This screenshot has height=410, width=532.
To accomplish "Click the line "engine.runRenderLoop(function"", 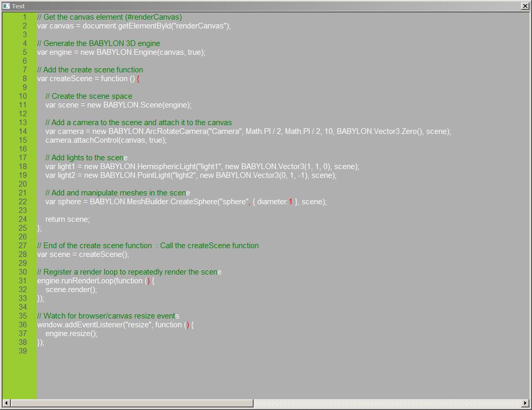I will click(x=96, y=281).
